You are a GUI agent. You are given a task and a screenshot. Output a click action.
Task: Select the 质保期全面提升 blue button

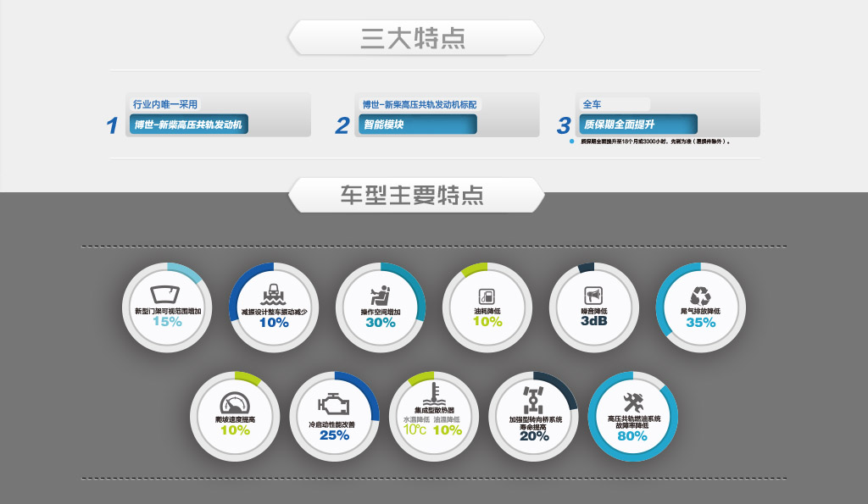637,125
